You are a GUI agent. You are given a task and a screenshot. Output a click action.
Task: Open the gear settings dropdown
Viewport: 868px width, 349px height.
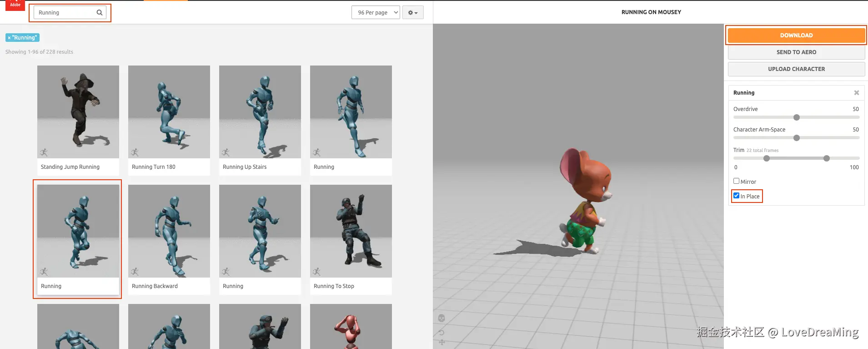tap(413, 13)
